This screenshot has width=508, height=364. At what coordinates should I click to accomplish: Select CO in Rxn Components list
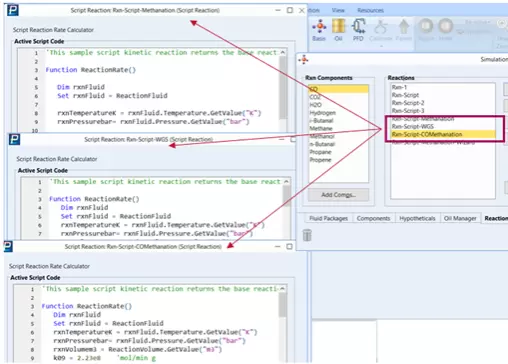click(x=338, y=89)
